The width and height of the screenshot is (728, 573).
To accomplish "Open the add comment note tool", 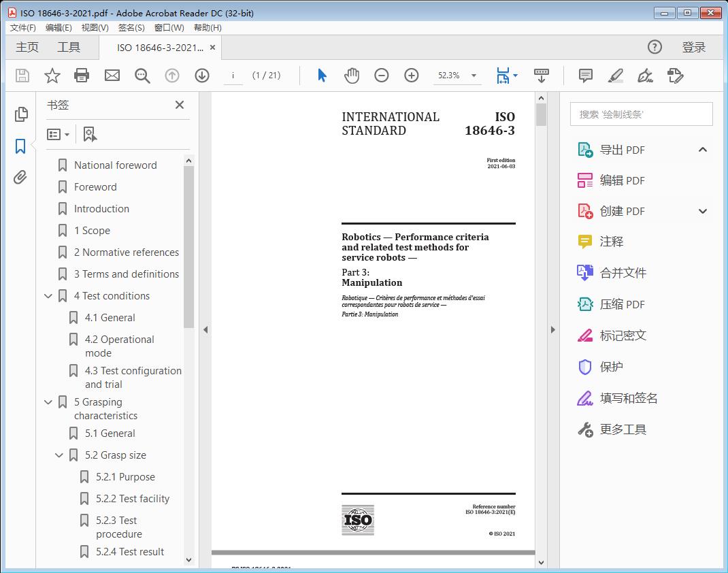I will 585,76.
